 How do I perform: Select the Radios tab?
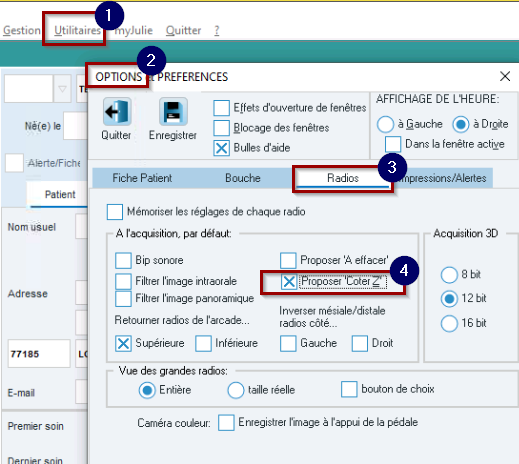343,178
